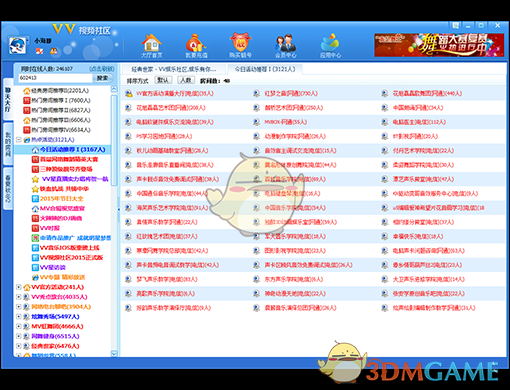The width and height of the screenshot is (510, 390).
Task: Expand the (6515人) tree node
Action: 19,336
